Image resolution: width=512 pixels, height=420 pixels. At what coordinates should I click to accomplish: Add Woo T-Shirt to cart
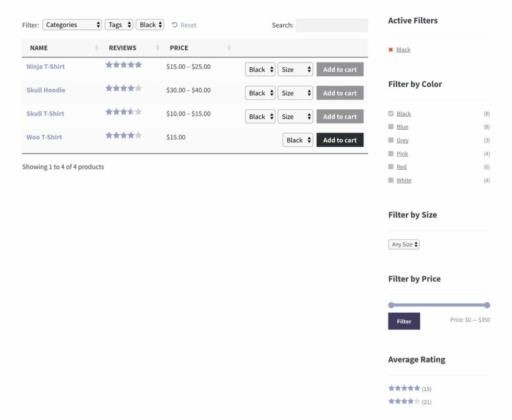(x=340, y=140)
